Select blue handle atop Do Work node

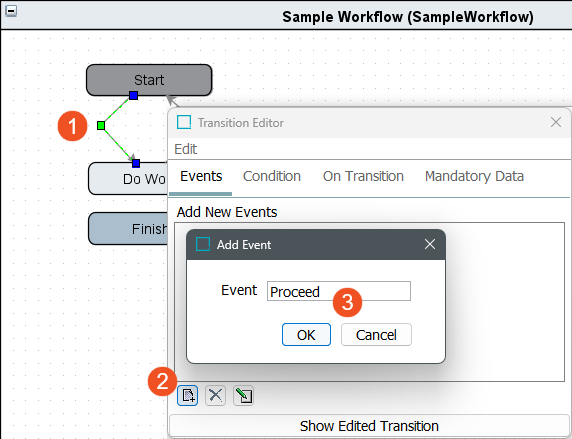point(136,163)
